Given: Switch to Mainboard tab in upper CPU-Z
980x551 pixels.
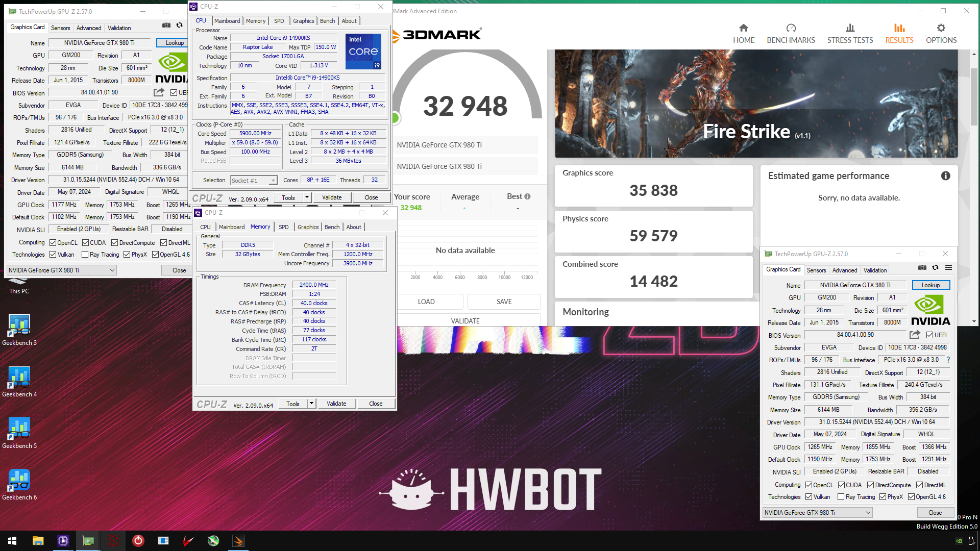Looking at the screenshot, I should point(227,21).
